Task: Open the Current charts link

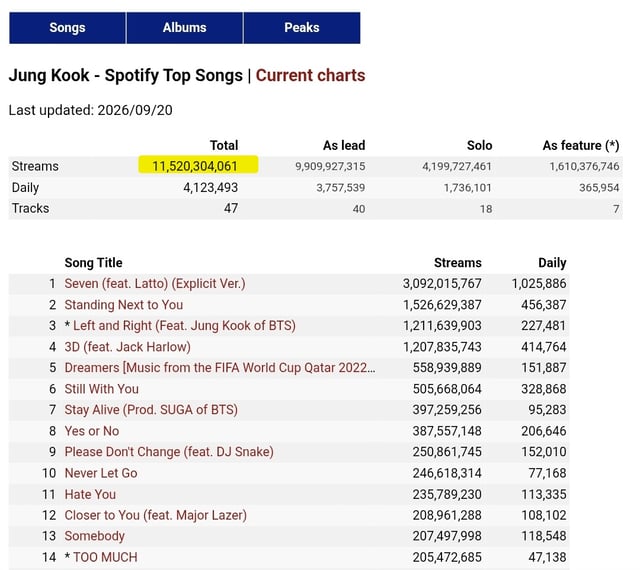Action: [310, 76]
